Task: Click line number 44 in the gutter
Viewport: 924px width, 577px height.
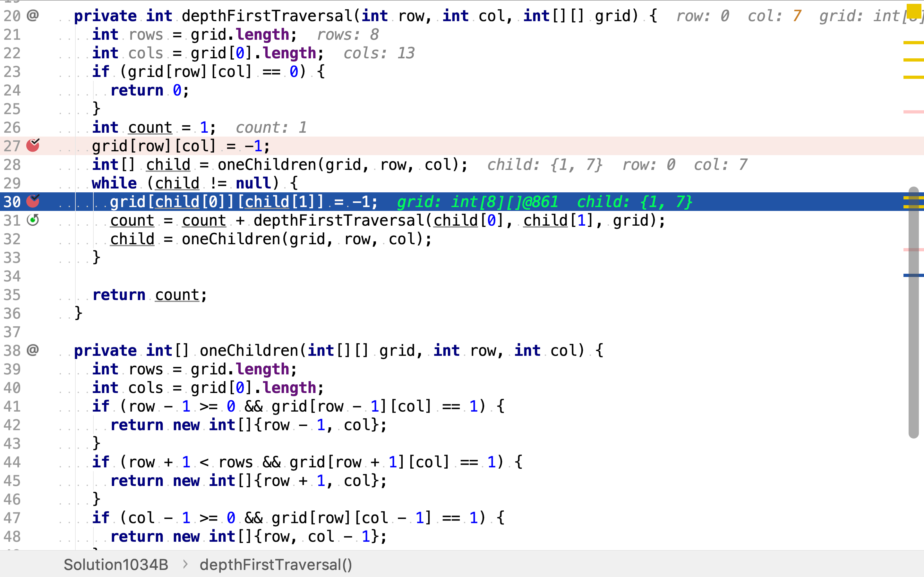Action: [12, 462]
